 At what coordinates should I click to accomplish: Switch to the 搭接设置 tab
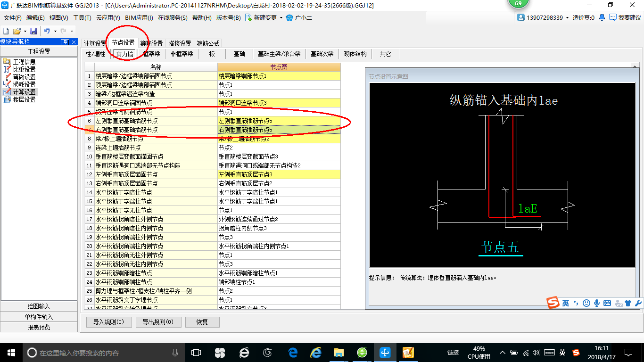click(x=180, y=43)
